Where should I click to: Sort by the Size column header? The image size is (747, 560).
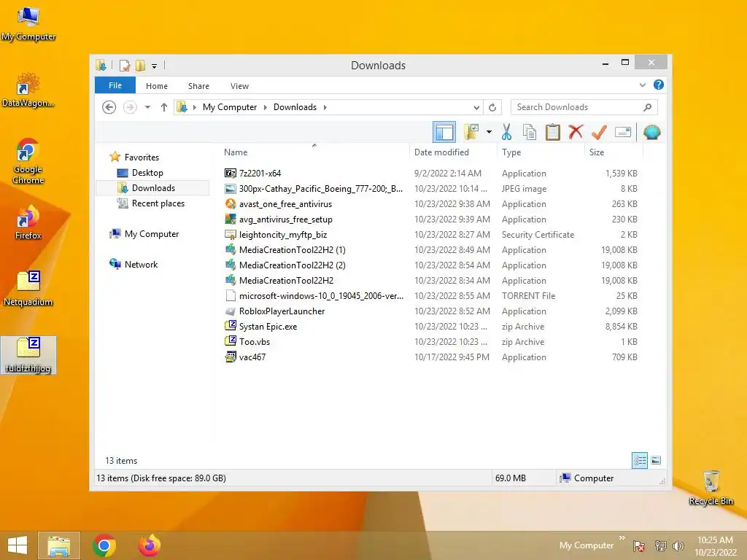tap(614, 152)
